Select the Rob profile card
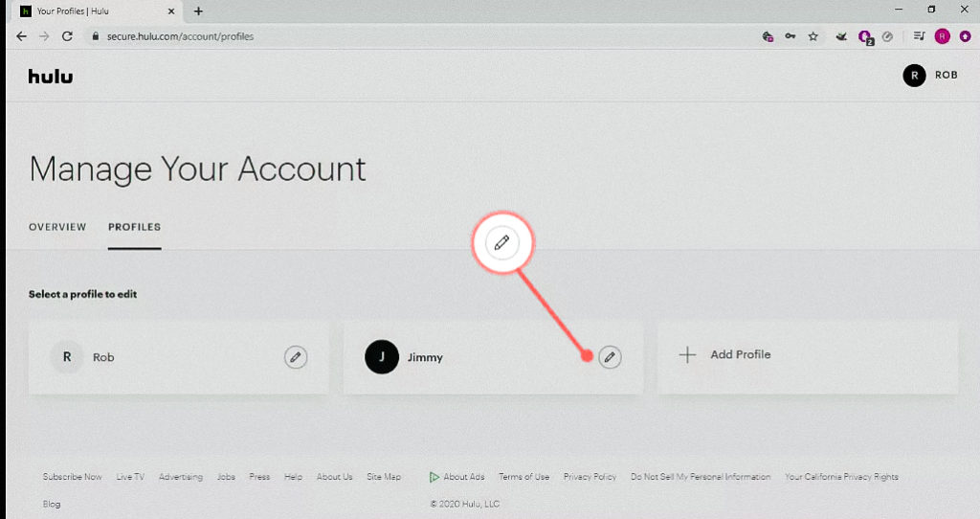 click(x=178, y=358)
